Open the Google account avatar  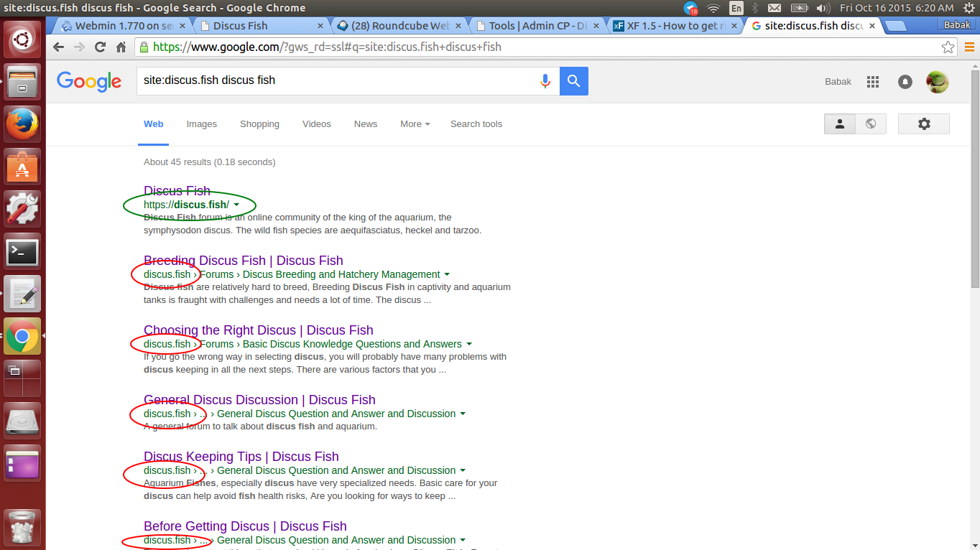click(x=938, y=82)
